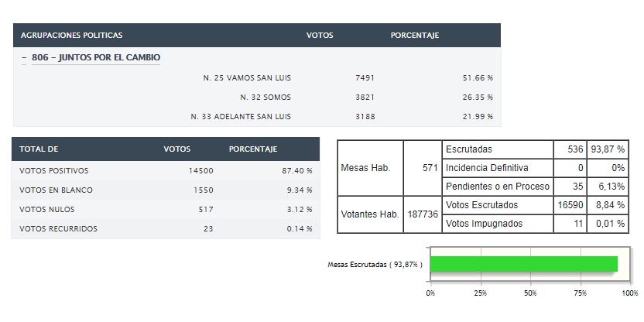Click the Votos Escrutados value 16590

point(570,205)
